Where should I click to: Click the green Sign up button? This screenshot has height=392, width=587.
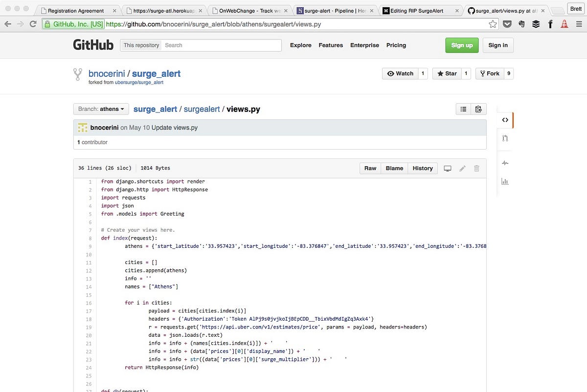click(x=462, y=45)
